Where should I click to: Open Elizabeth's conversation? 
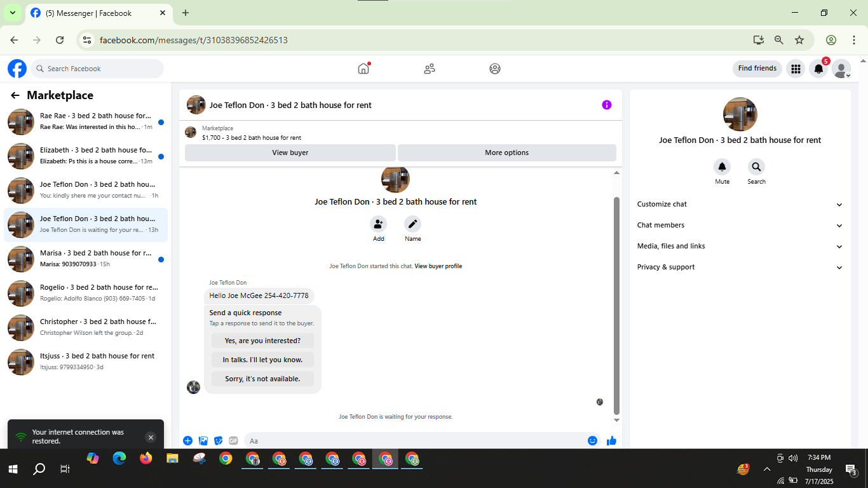pyautogui.click(x=86, y=156)
